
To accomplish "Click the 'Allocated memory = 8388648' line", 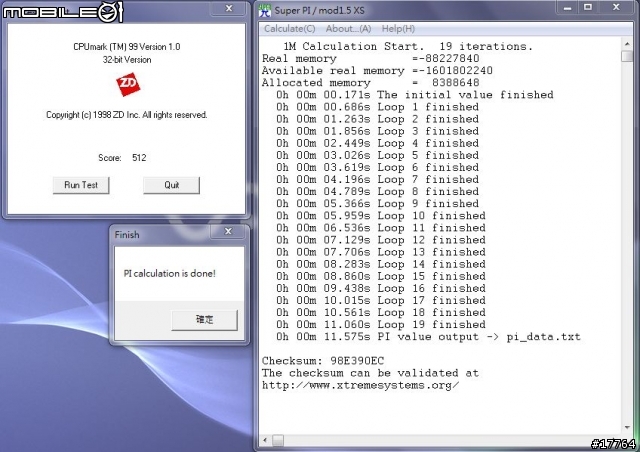I will [371, 82].
